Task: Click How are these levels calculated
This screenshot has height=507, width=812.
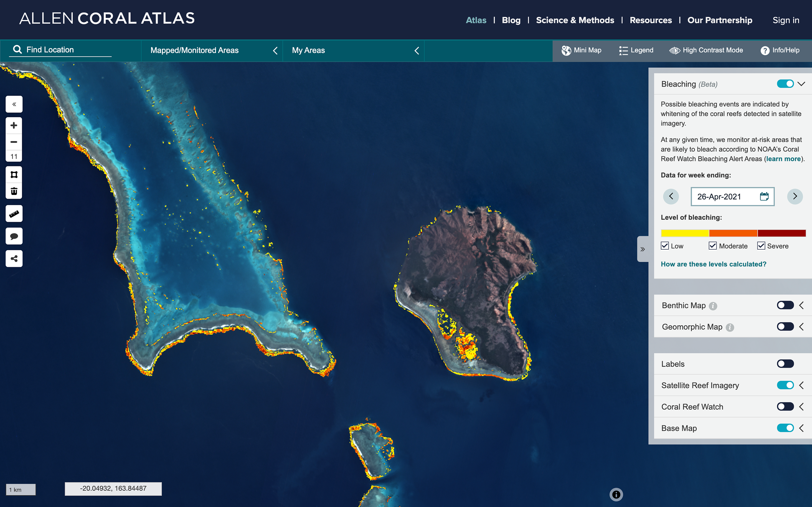Action: tap(713, 264)
